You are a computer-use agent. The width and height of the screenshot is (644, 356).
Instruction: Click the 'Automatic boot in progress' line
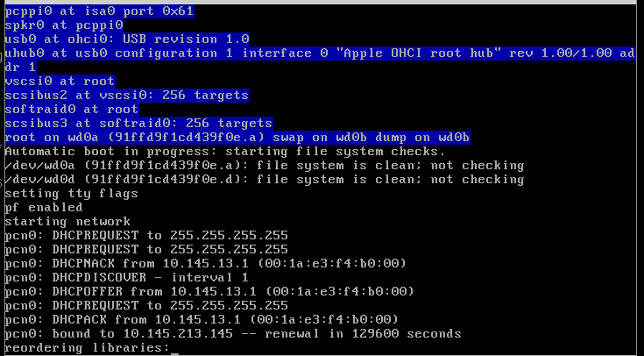click(225, 152)
